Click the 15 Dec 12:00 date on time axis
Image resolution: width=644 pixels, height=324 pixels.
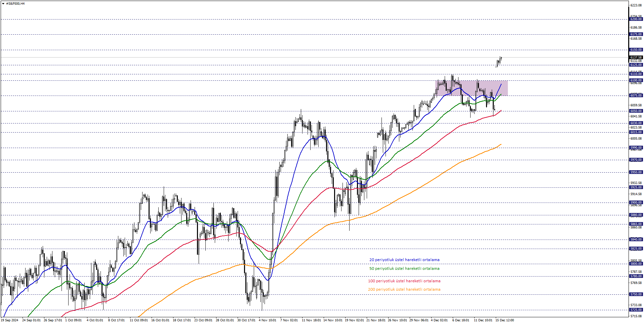click(505, 320)
